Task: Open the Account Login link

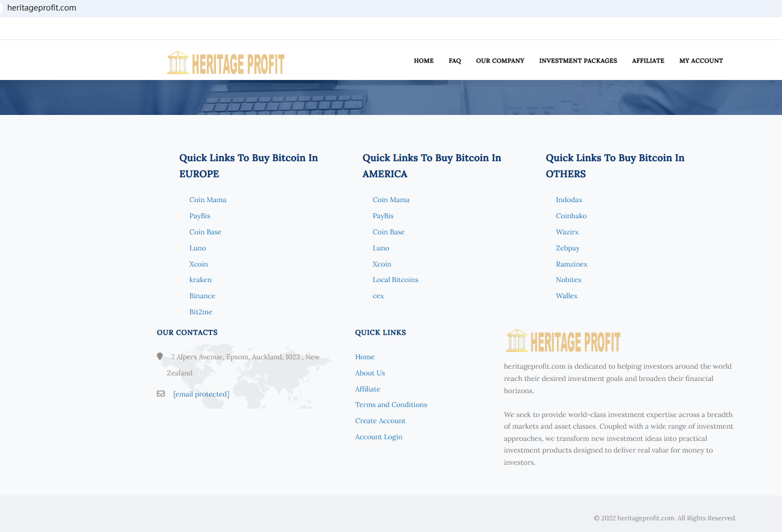Action: click(378, 437)
